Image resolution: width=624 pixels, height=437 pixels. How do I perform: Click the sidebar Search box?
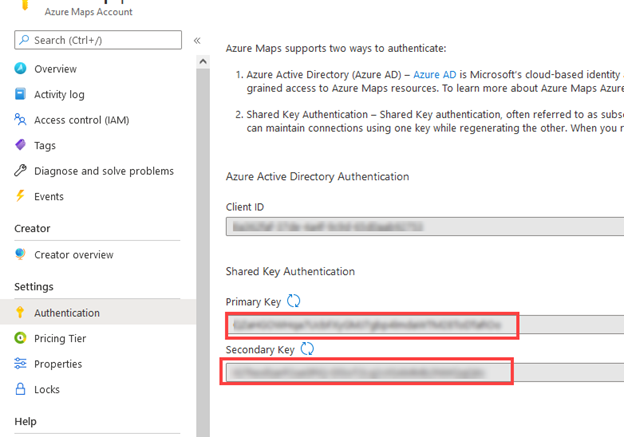(98, 40)
